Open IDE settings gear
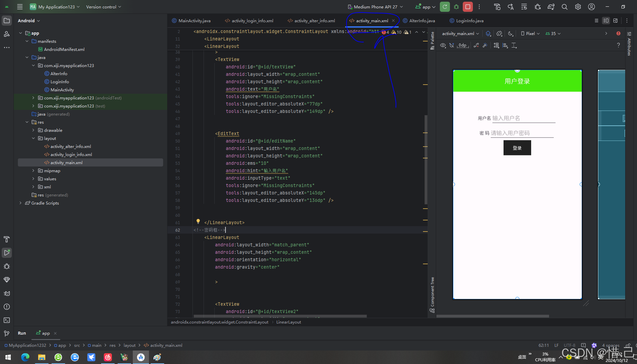This screenshot has height=364, width=637. point(578,7)
